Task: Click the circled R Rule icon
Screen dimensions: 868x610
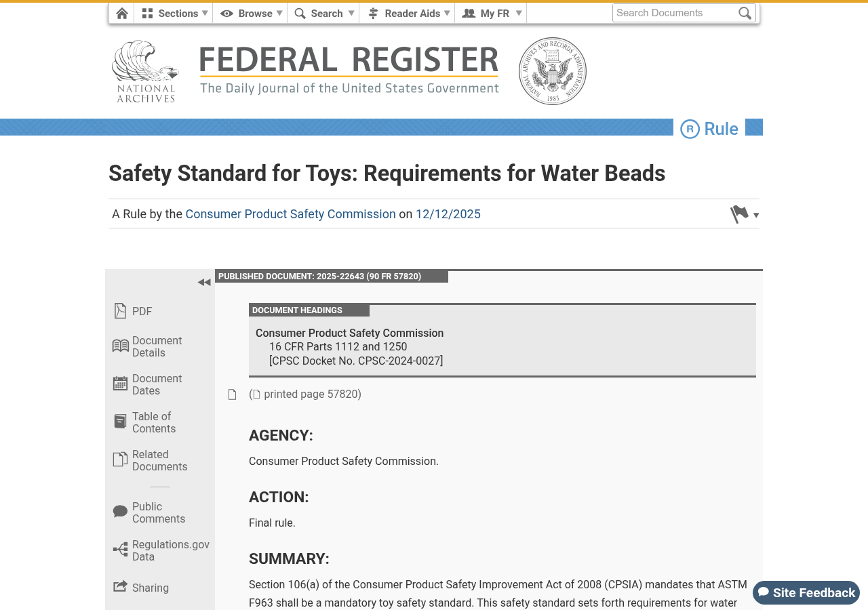Action: coord(690,129)
